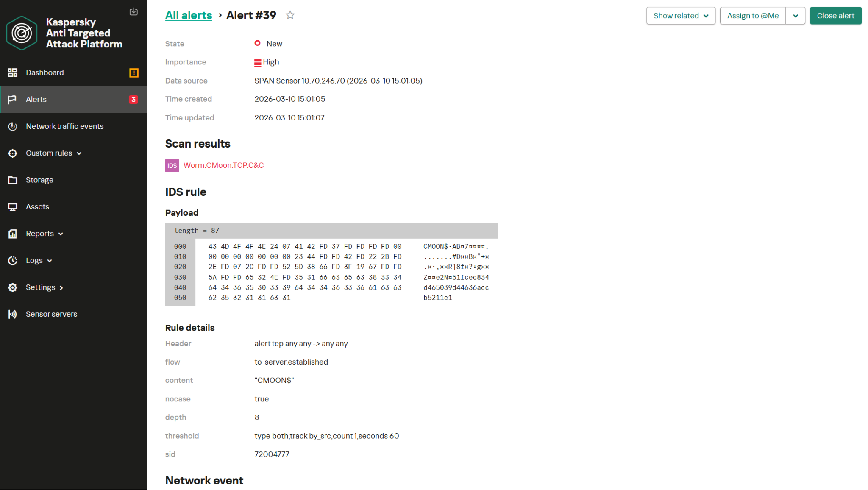Image resolution: width=868 pixels, height=490 pixels.
Task: Click the red Alerts count badge
Action: click(134, 100)
